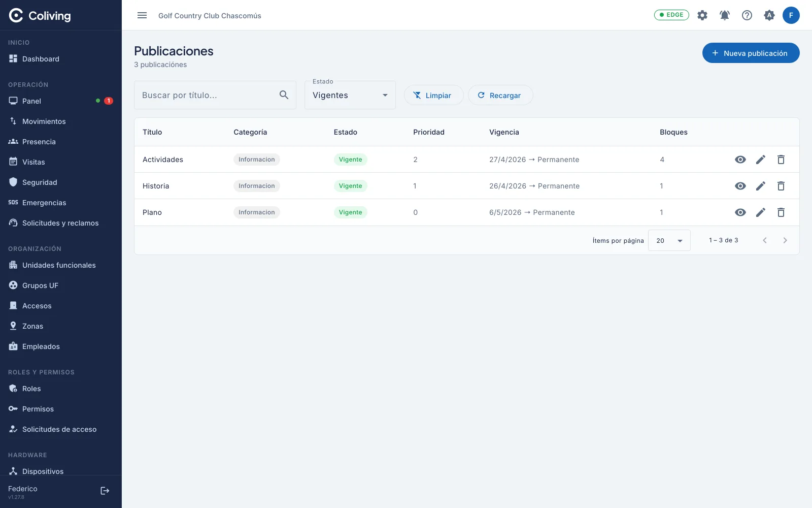Click the Limpiar filters button
Viewport: 812px width, 508px height.
(433, 95)
